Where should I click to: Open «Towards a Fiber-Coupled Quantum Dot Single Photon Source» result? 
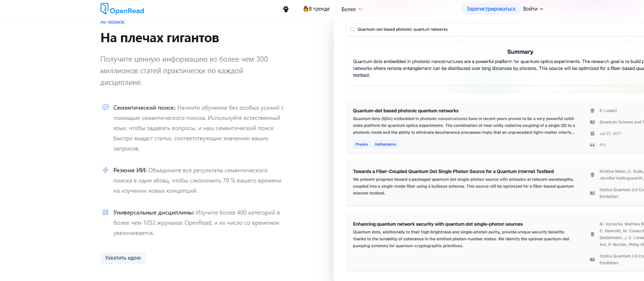[x=453, y=171]
